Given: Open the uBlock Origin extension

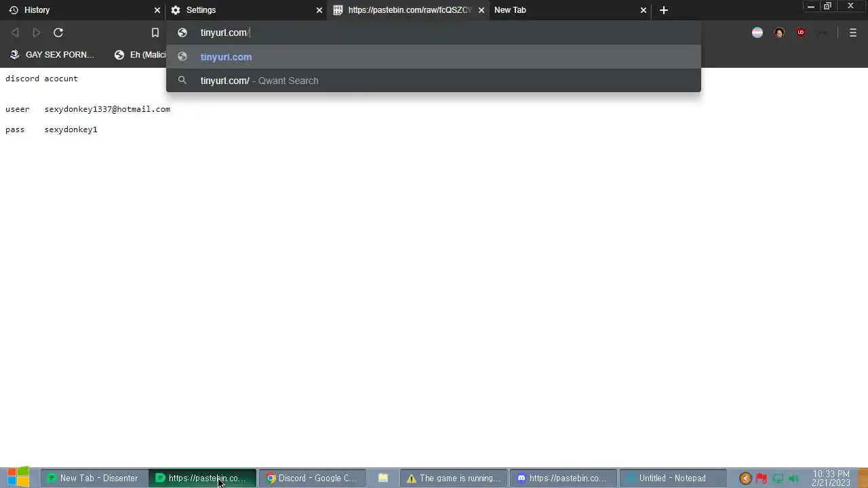Looking at the screenshot, I should (801, 33).
